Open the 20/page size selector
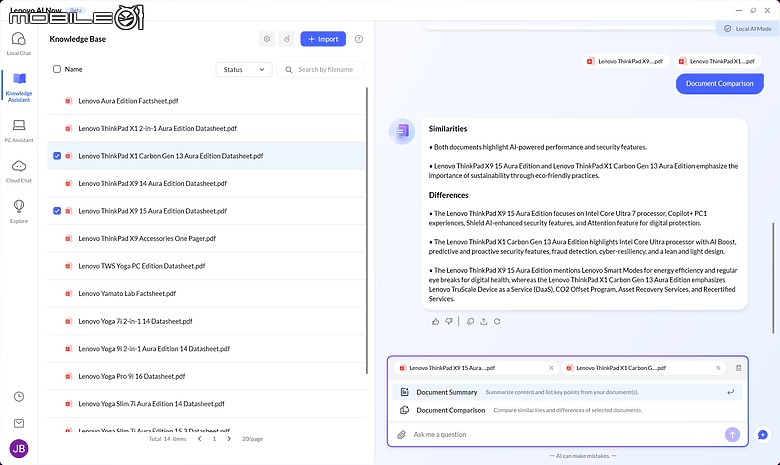 [253, 439]
